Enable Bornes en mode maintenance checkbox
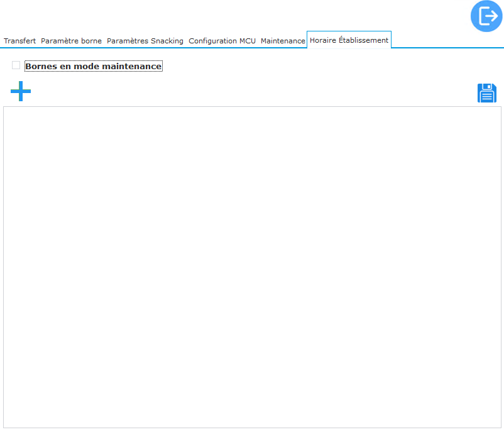The height and width of the screenshot is (437, 504). click(x=16, y=65)
